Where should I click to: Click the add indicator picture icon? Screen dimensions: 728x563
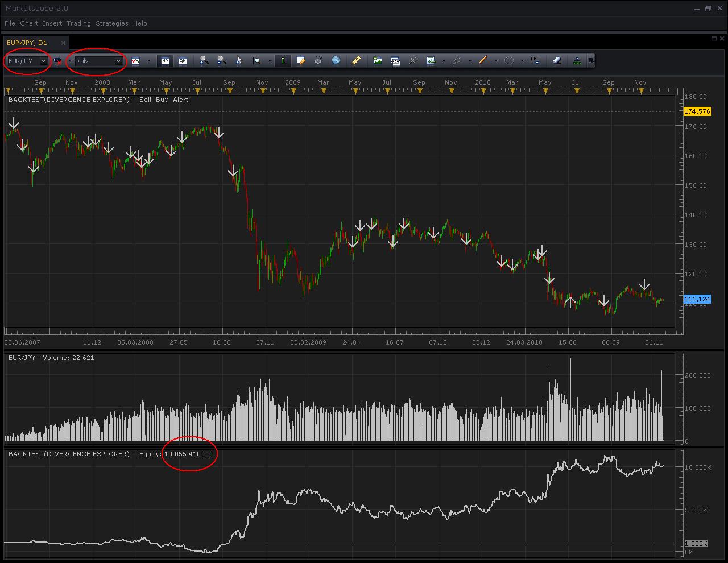click(x=378, y=61)
